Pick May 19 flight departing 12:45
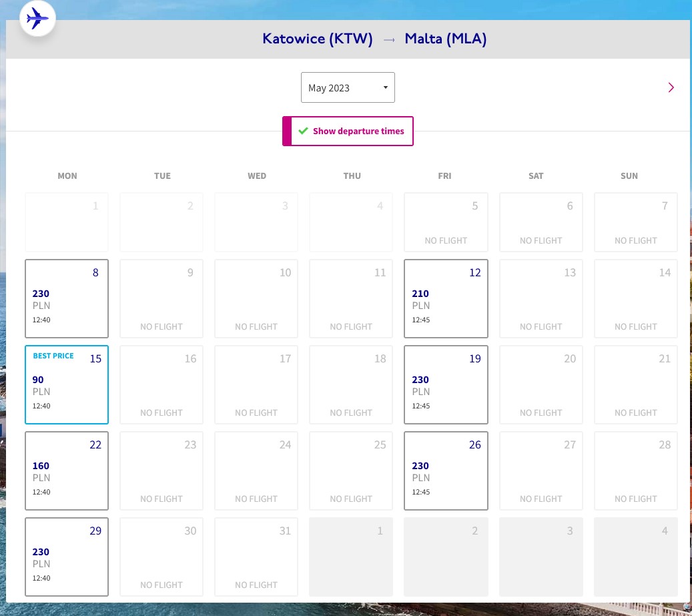 (446, 385)
